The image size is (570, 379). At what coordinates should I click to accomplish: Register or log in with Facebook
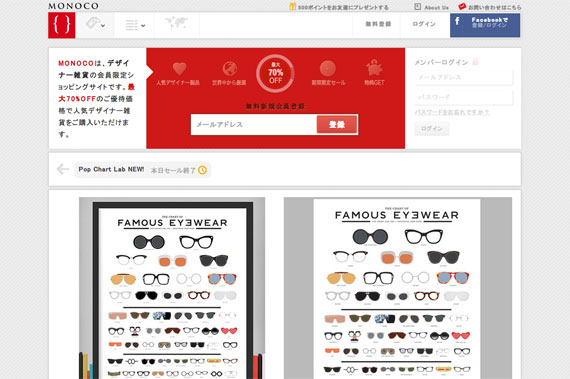485,25
